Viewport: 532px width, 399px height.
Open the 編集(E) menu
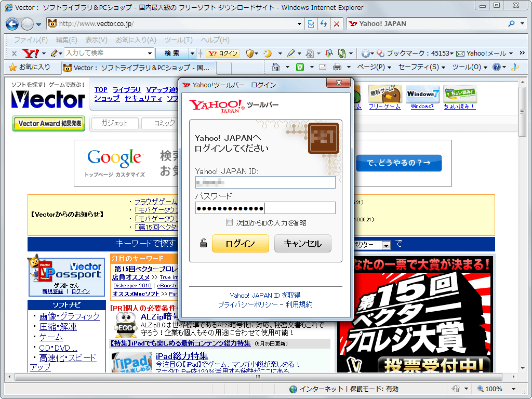pyautogui.click(x=66, y=40)
